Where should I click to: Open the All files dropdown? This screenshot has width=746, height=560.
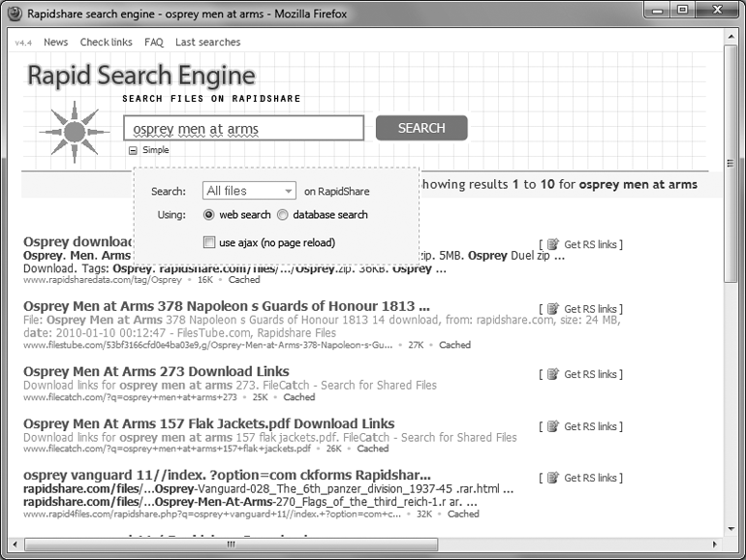248,191
